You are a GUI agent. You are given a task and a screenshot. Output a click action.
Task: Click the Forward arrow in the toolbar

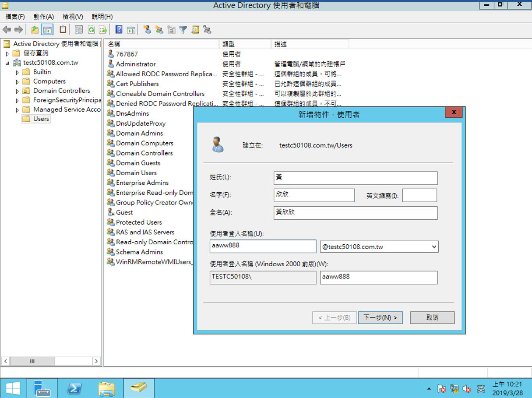(18, 30)
